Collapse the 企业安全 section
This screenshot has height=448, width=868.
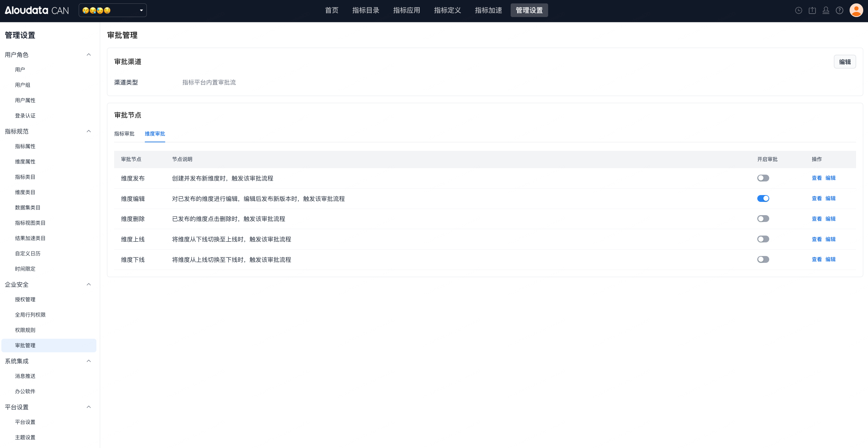[x=89, y=284]
